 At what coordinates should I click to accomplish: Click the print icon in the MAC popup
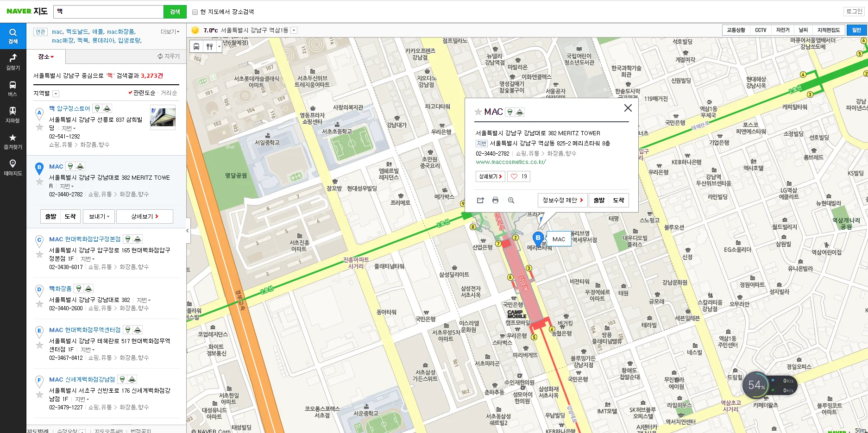click(496, 200)
